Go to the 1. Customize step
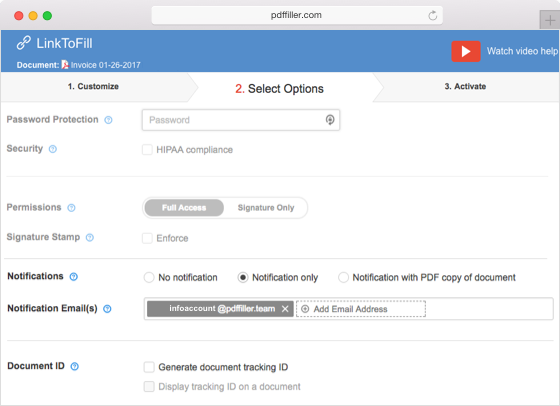This screenshot has width=560, height=406. (94, 86)
